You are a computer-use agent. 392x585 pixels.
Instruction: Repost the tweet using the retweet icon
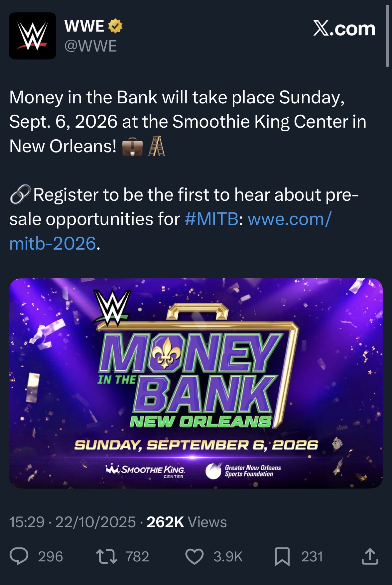[x=106, y=556]
